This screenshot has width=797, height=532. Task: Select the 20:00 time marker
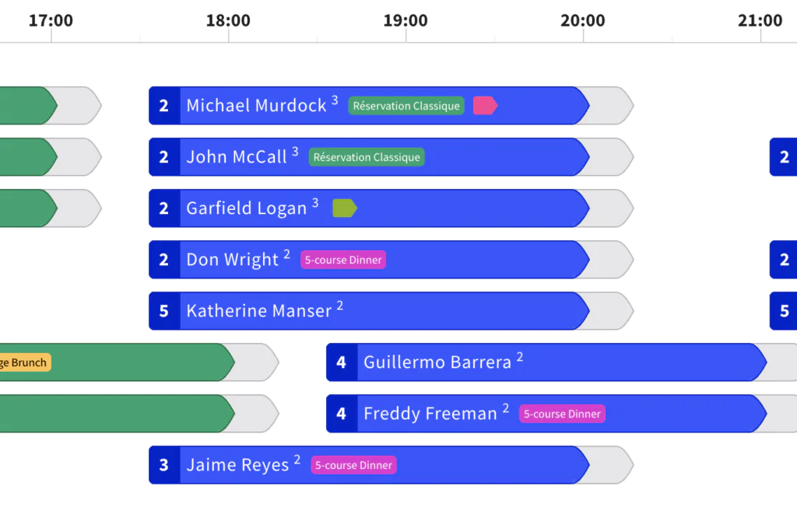coord(583,21)
